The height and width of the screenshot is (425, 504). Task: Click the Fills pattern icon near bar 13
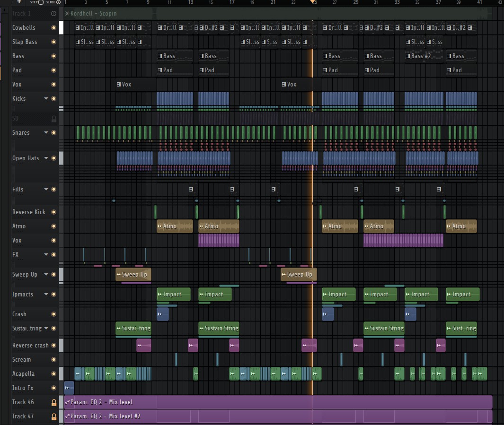(x=191, y=190)
